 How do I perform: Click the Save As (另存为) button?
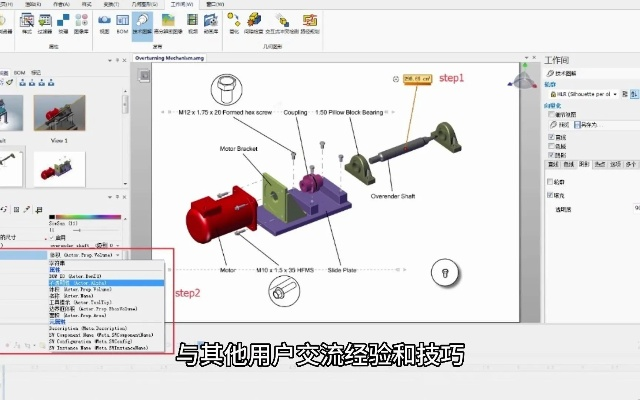point(587,125)
